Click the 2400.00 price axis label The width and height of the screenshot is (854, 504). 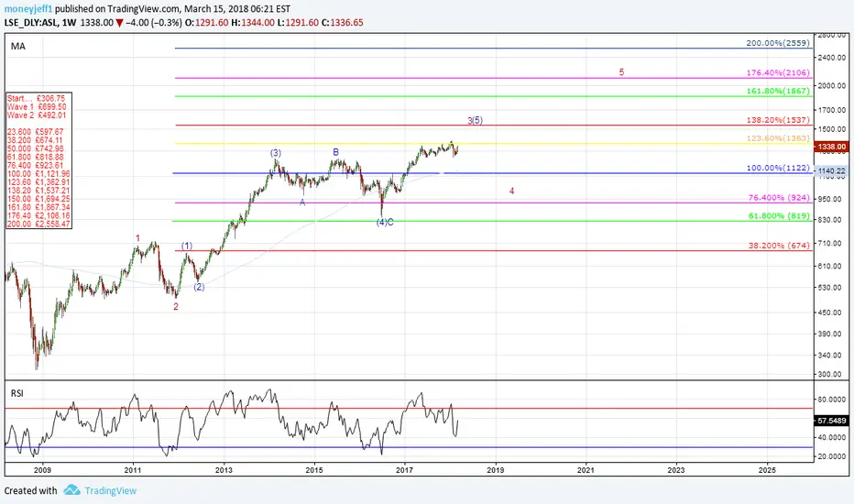[832, 57]
